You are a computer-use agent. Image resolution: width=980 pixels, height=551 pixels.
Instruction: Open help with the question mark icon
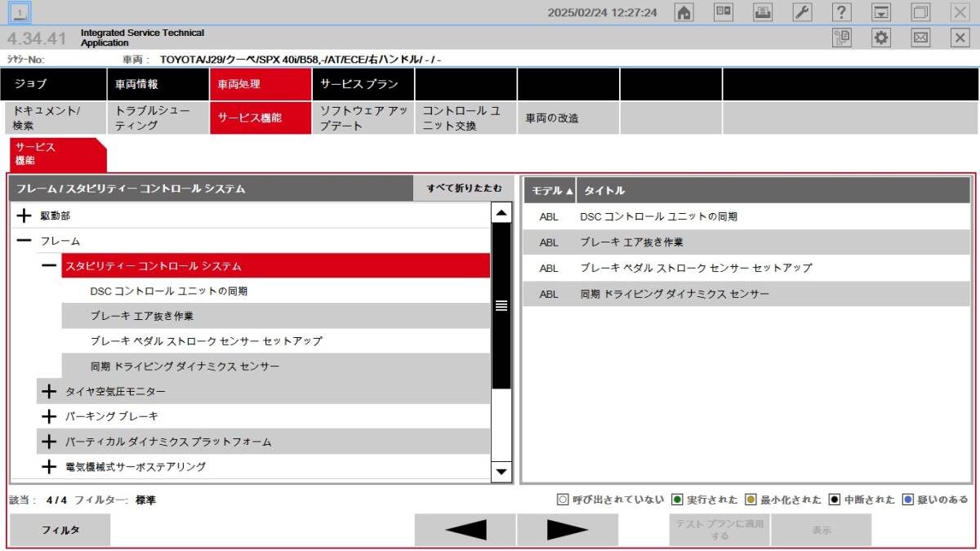[842, 12]
